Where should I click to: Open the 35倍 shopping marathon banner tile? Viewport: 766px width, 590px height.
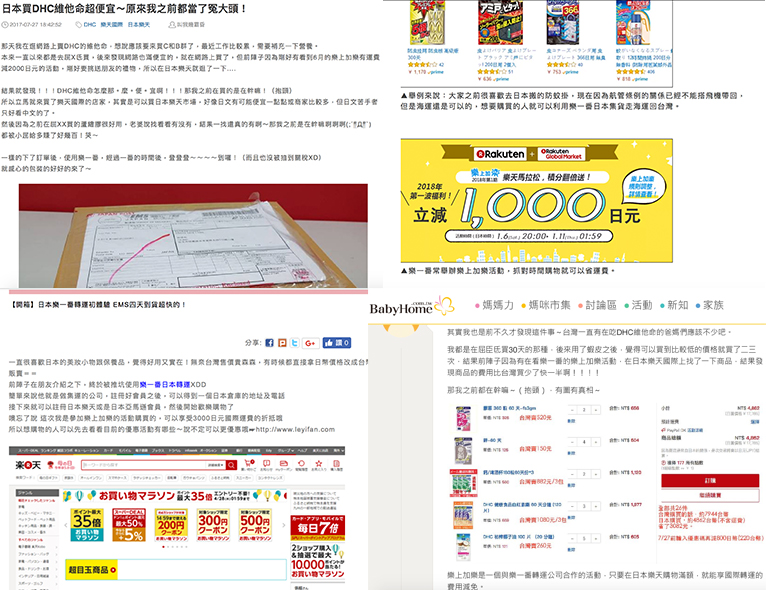click(87, 525)
